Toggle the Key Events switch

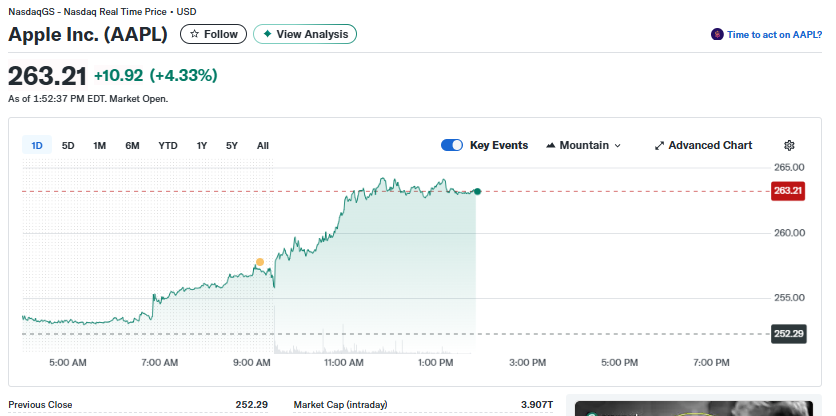click(452, 145)
